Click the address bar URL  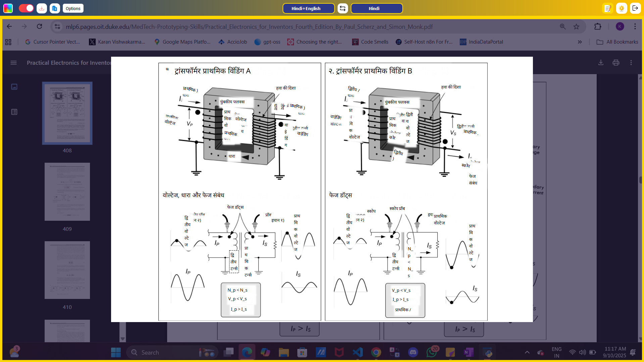(249, 27)
